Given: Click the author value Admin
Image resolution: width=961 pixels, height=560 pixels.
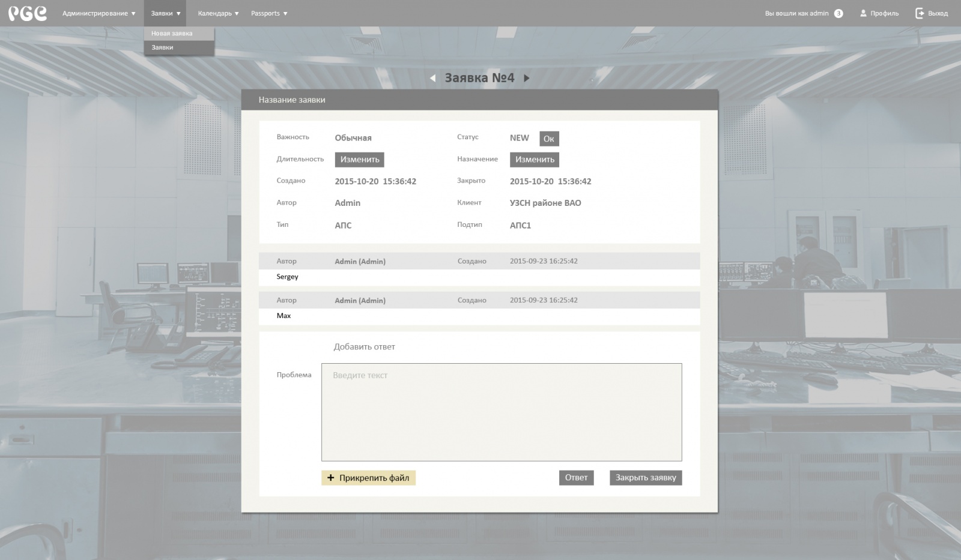Looking at the screenshot, I should (x=348, y=203).
